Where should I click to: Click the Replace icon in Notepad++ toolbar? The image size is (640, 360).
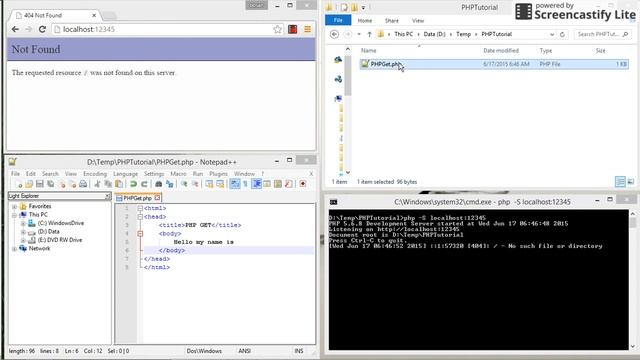[169, 184]
